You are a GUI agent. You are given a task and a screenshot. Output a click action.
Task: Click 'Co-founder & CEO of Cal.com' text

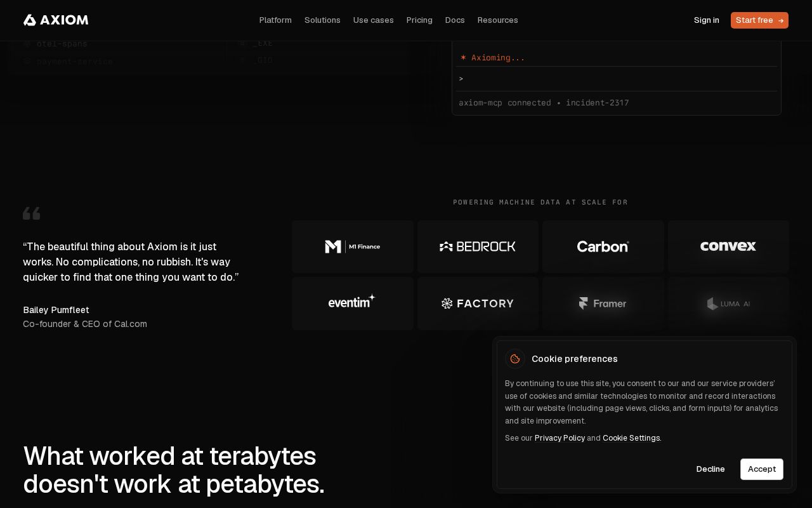[85, 324]
